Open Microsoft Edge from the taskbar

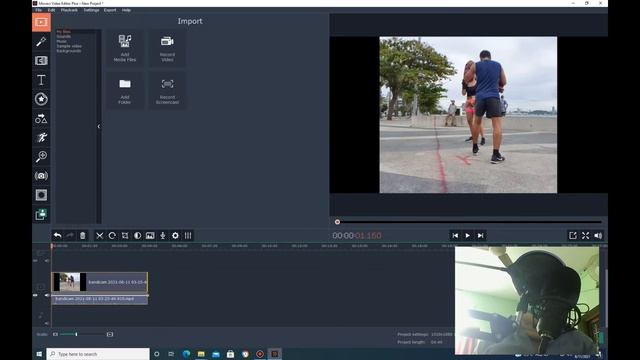click(x=187, y=354)
